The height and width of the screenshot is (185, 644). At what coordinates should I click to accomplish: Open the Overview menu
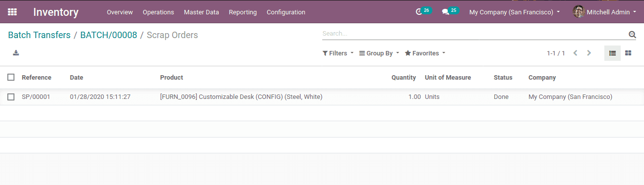click(x=120, y=12)
